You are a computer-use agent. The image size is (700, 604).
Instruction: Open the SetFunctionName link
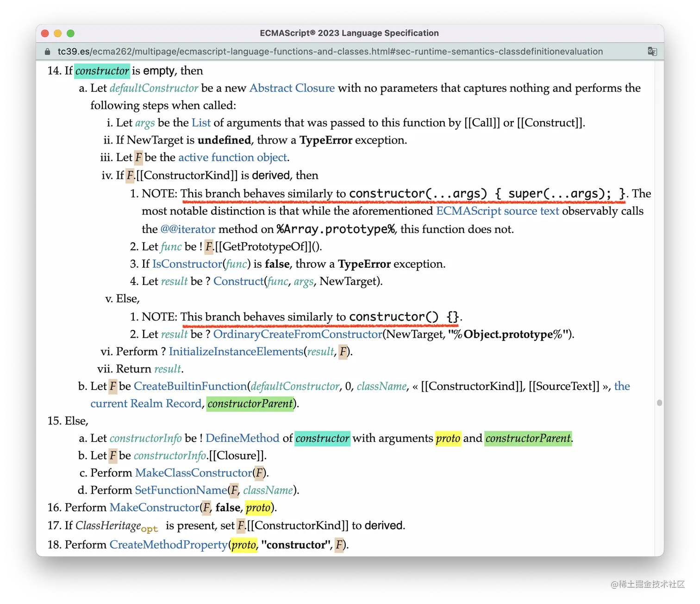pos(181,490)
